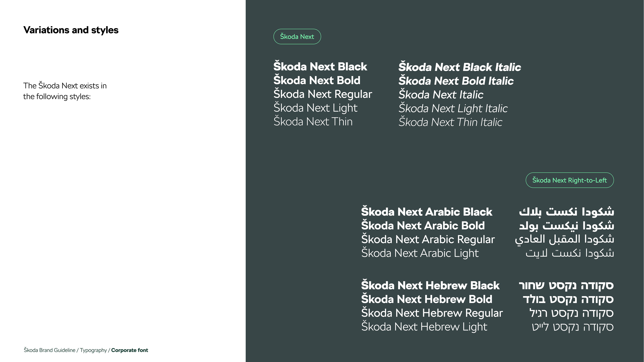This screenshot has width=644, height=362.
Task: Select the Variations and styles heading
Action: point(71,30)
